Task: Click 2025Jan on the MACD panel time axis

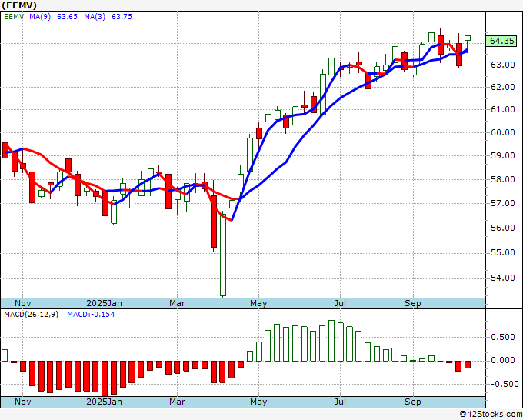Action: coord(104,402)
